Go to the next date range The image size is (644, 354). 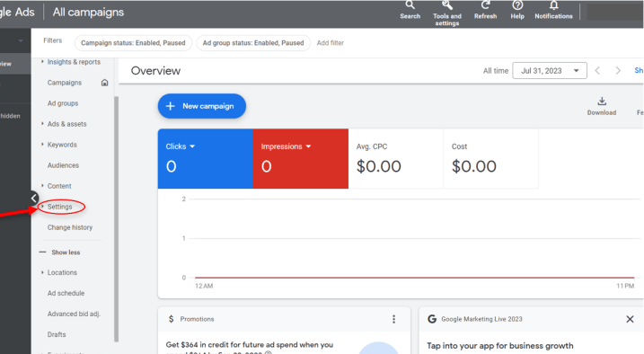[618, 71]
